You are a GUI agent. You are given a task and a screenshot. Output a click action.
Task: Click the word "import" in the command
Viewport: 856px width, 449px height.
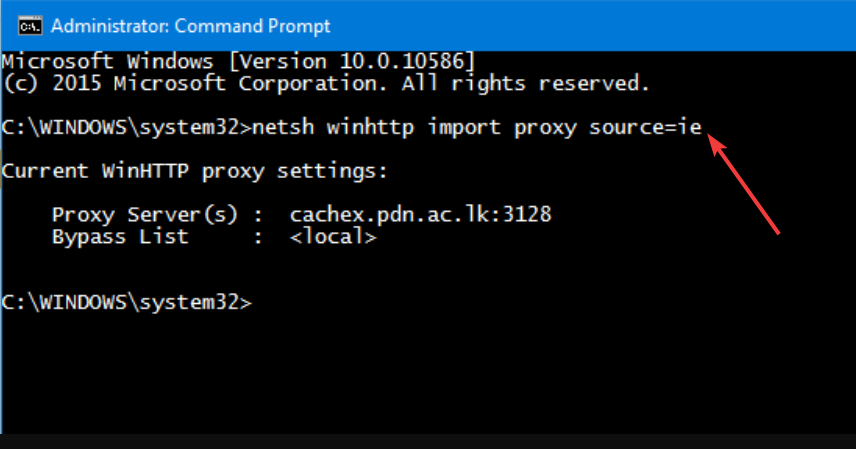click(x=463, y=129)
